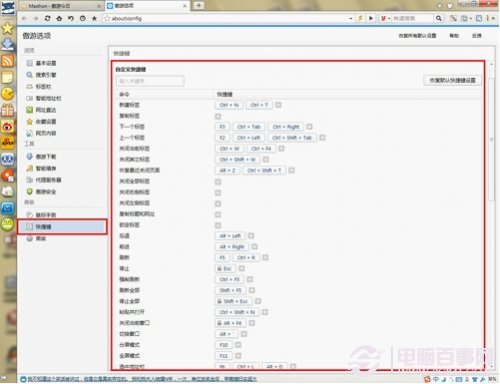
Task: Select the 网址直达 sidebar item
Action: point(41,110)
